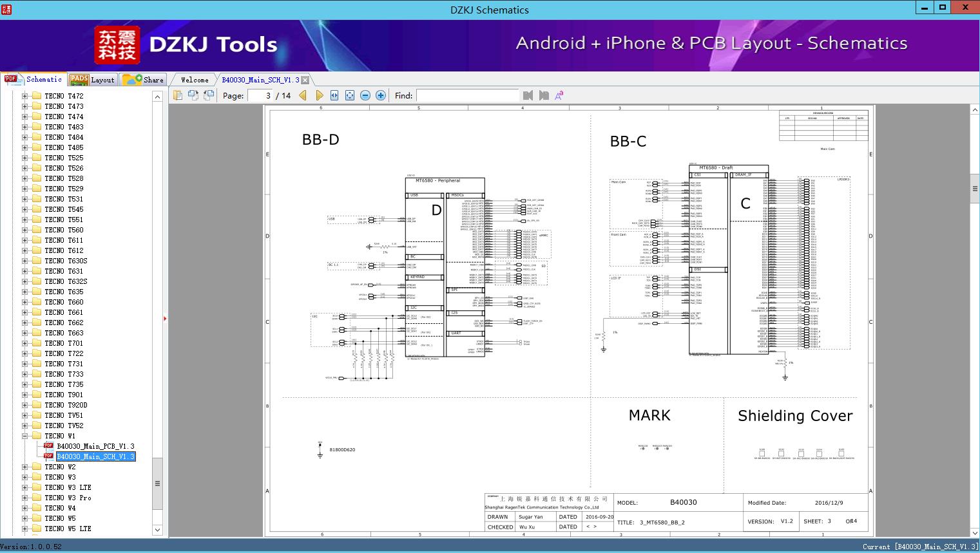Select TECNO T611 tree item
Viewport: 980px width, 553px height.
(x=64, y=240)
